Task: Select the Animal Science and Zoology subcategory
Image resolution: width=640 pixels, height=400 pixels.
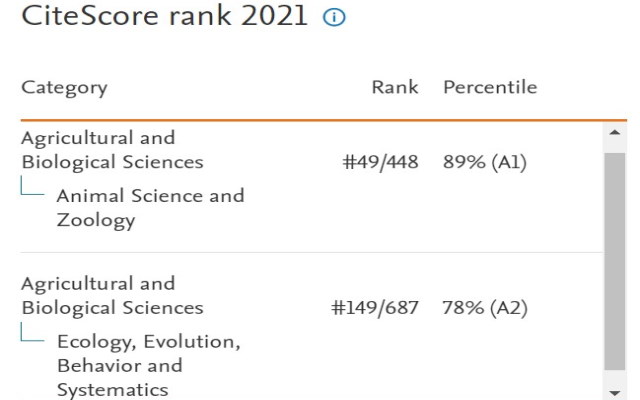Action: pyautogui.click(x=150, y=208)
